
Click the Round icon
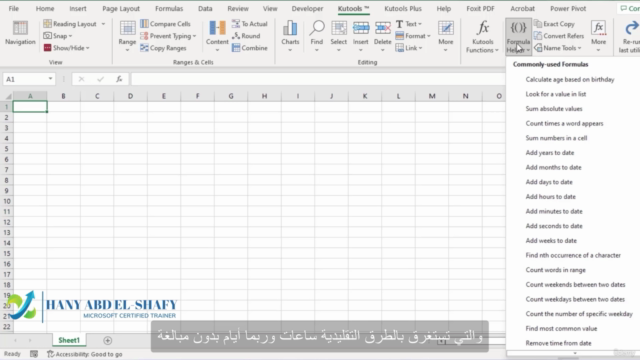pos(236,36)
